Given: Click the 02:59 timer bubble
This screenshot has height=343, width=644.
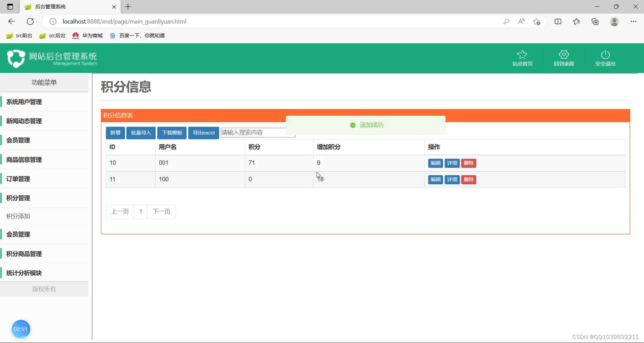Looking at the screenshot, I should [x=21, y=329].
